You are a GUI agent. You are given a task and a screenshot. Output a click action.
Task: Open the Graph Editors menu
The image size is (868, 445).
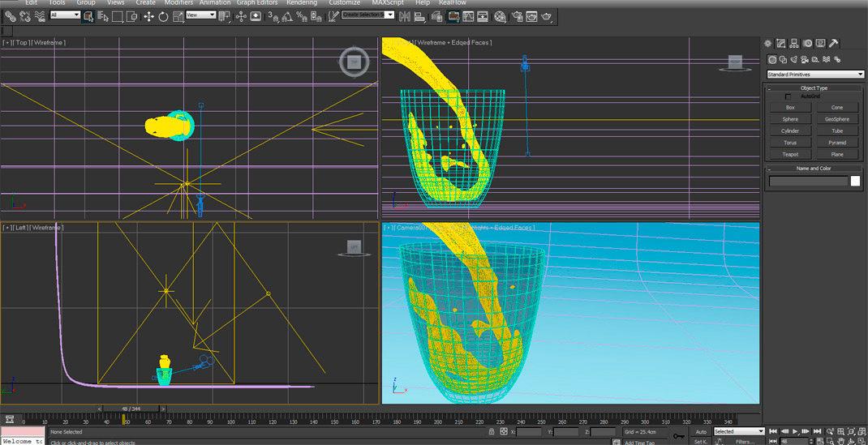(x=257, y=2)
